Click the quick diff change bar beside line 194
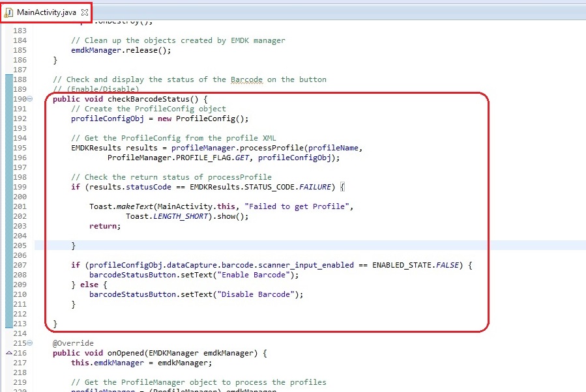The image size is (586, 392). click(x=8, y=138)
